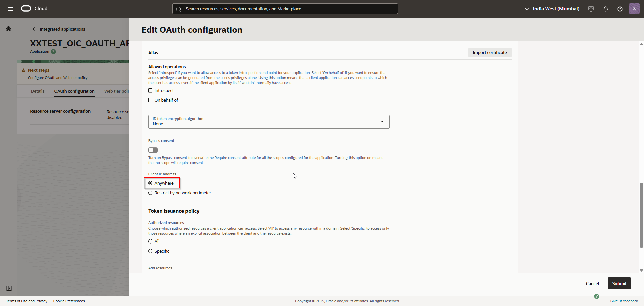Open the profile avatar menu
Screen dimensions: 644x306
635,9
